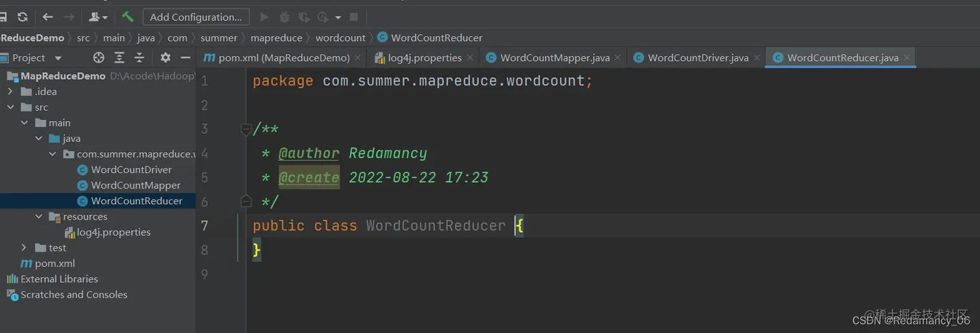Navigate back with the left arrow
The height and width of the screenshot is (333, 980).
click(47, 17)
